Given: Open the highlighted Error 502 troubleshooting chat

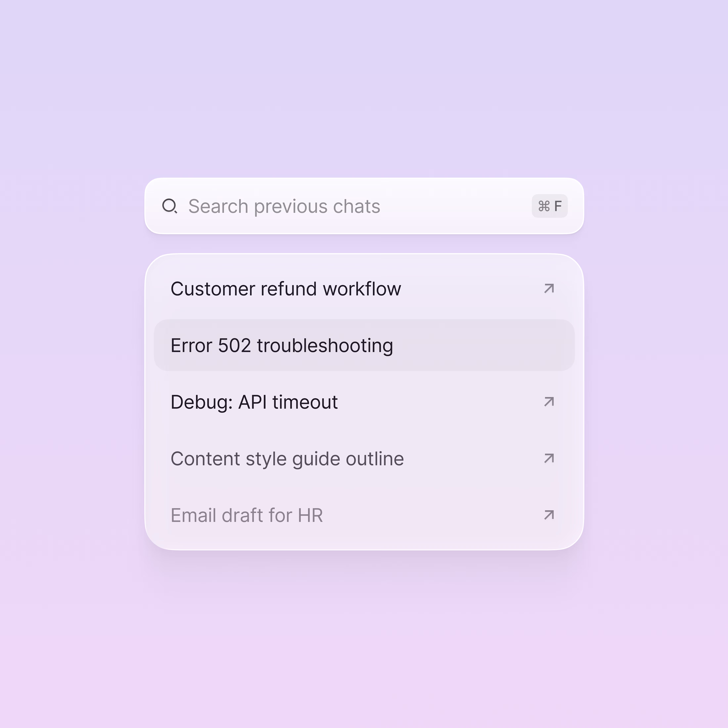Looking at the screenshot, I should [364, 345].
